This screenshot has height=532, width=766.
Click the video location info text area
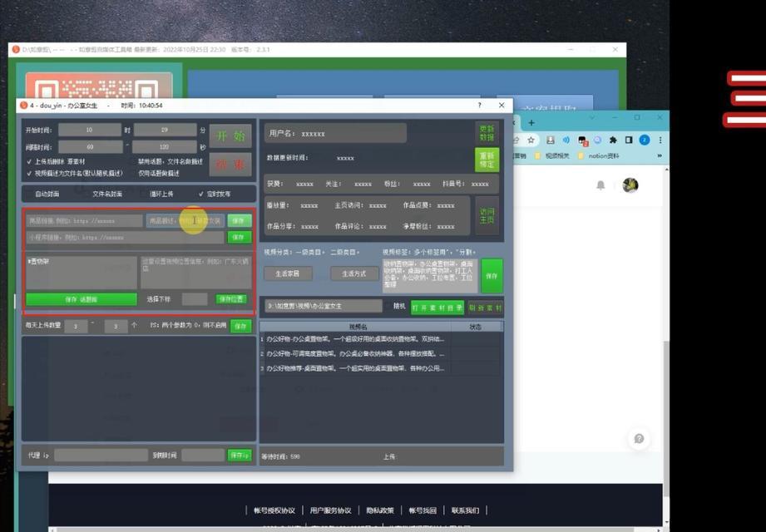tap(196, 273)
